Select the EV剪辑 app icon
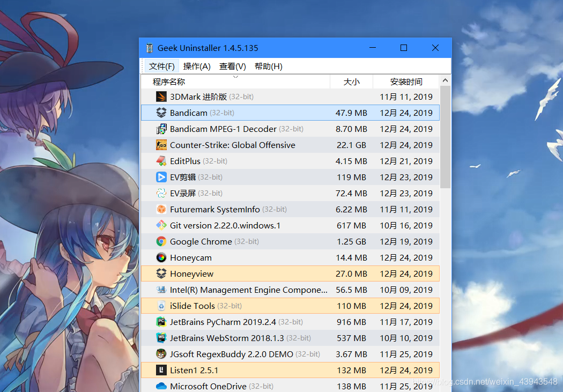Viewport: 563px width, 392px height. click(x=161, y=177)
